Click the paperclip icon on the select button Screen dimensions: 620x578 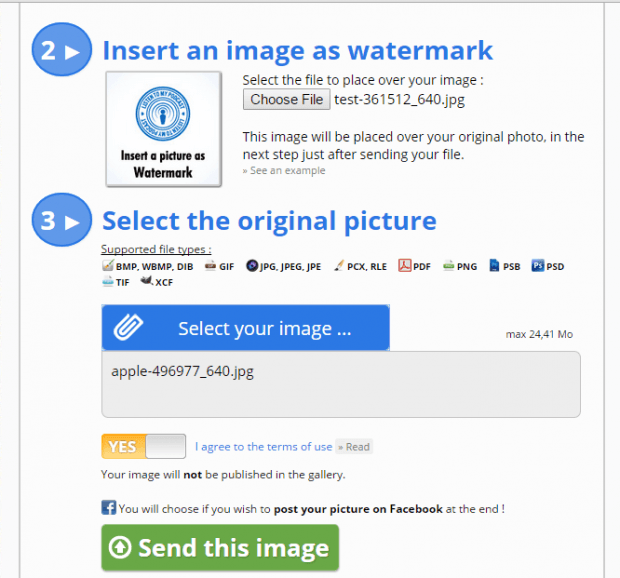[128, 327]
